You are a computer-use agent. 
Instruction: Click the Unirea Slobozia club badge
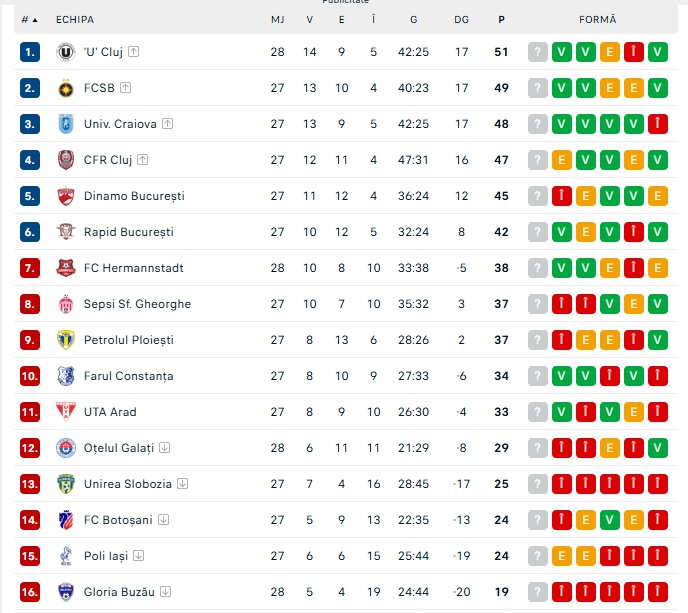[x=66, y=484]
